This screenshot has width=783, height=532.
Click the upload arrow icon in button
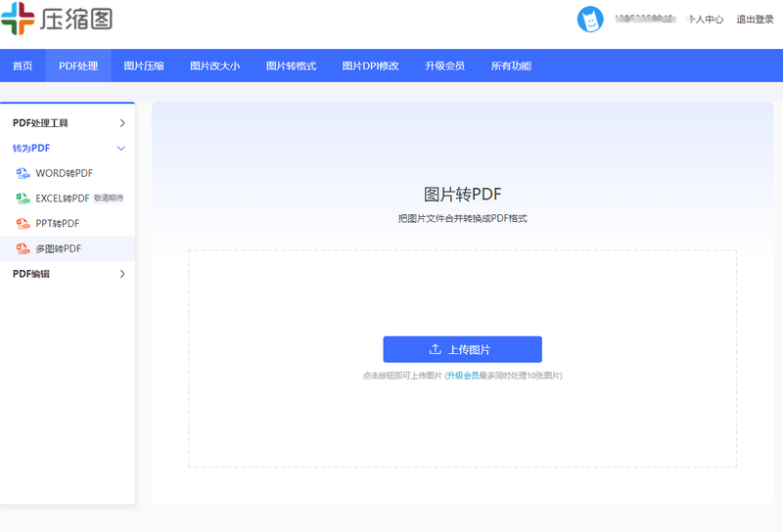[x=436, y=349]
